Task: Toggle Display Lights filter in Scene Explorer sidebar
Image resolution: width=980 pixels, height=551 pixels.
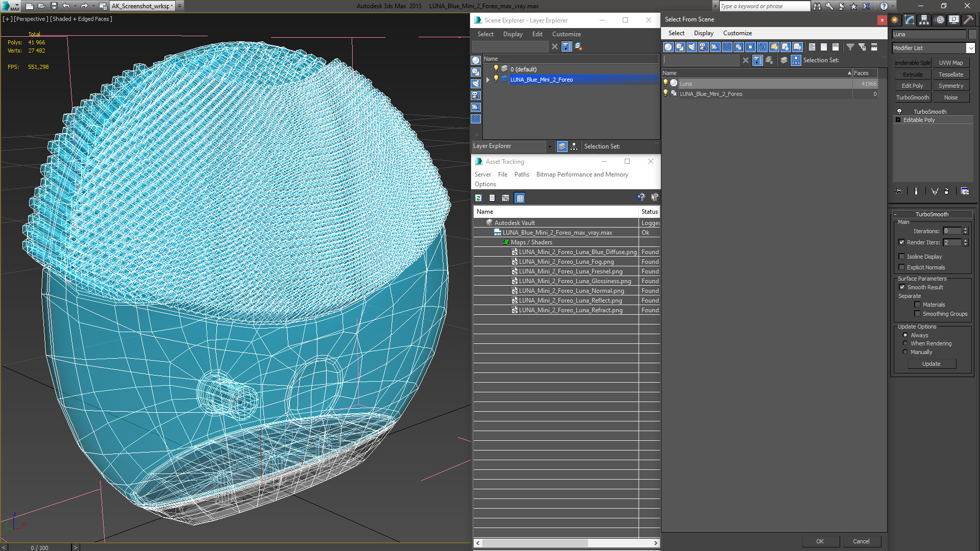Action: tap(476, 84)
